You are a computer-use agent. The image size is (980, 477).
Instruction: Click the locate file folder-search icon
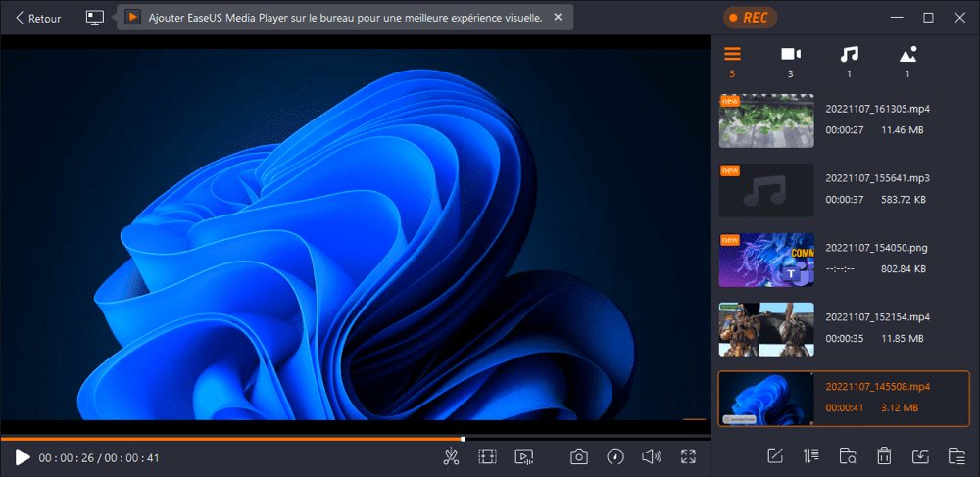click(x=848, y=456)
